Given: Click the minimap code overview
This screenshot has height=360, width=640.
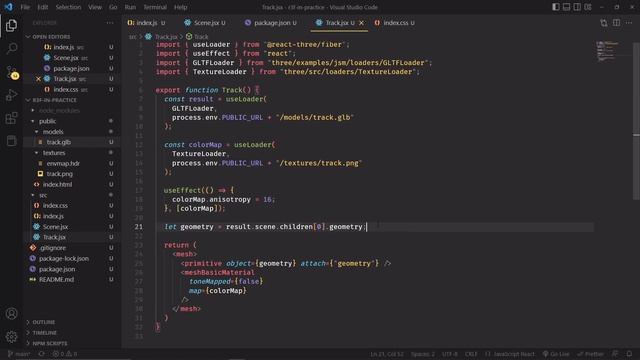Looking at the screenshot, I should [x=609, y=51].
